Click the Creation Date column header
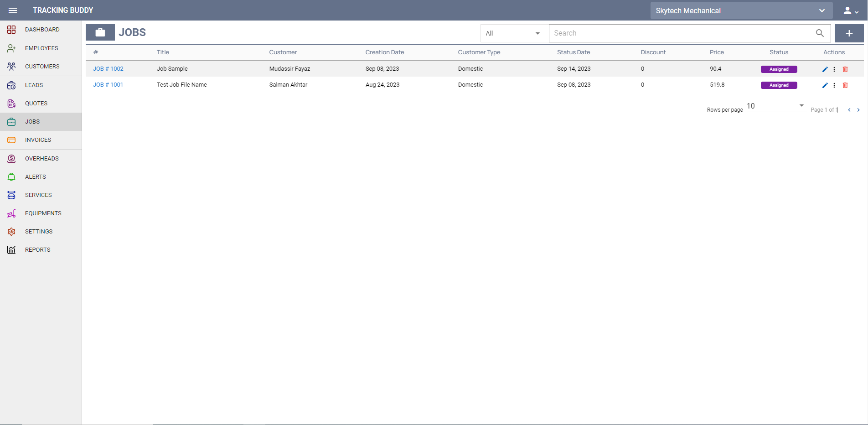Screen dimensions: 868x425 [x=384, y=52]
